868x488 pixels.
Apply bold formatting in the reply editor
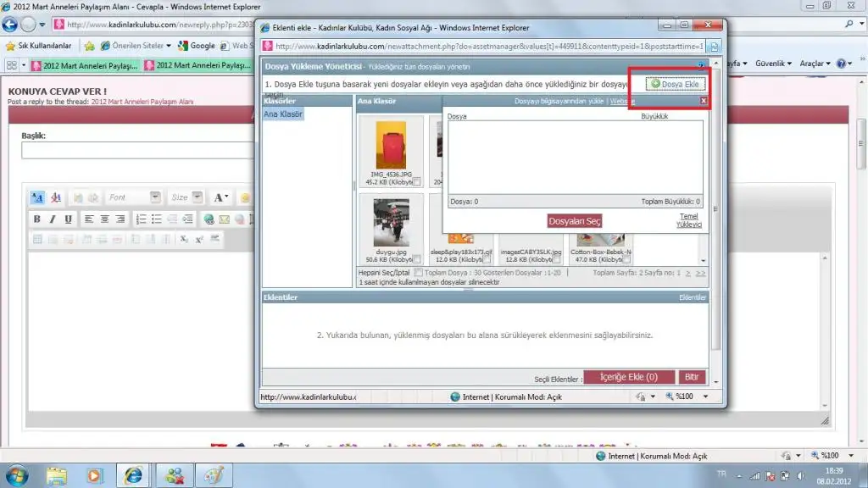click(37, 219)
